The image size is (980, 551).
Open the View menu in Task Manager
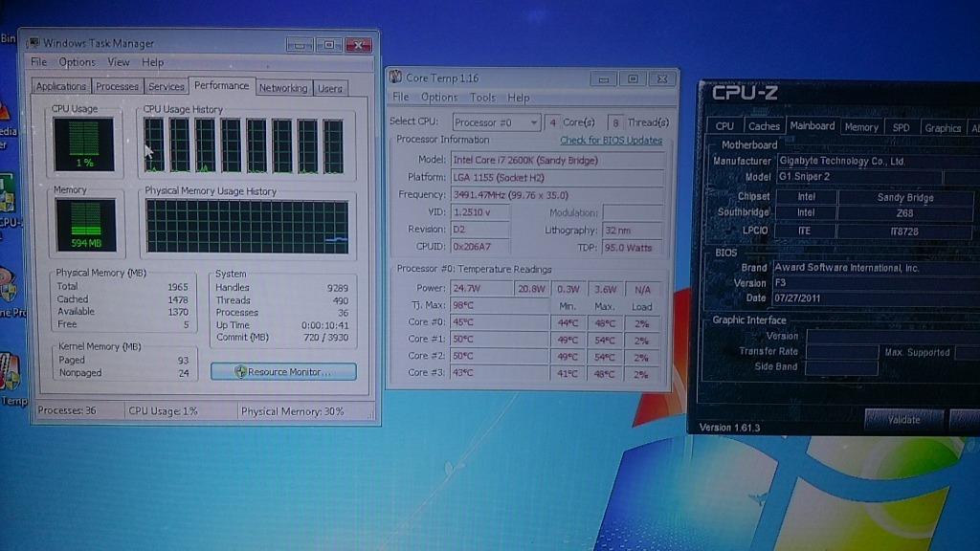pyautogui.click(x=118, y=61)
